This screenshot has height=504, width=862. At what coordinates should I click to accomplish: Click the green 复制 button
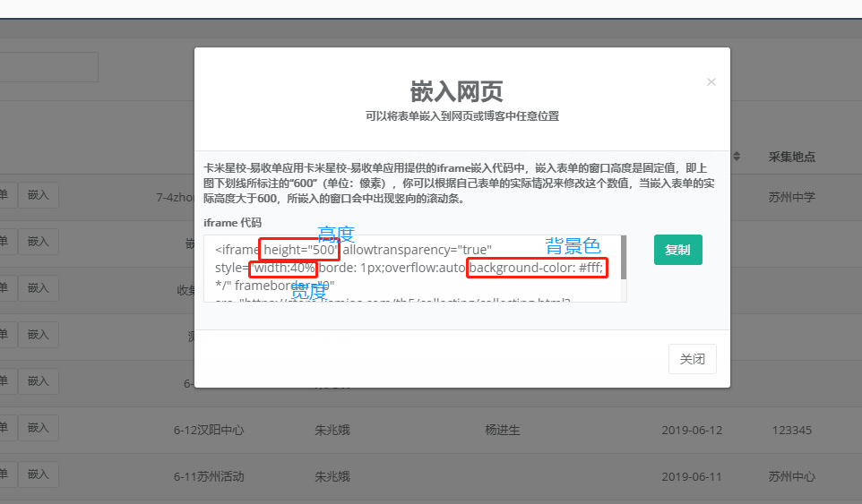pos(677,250)
